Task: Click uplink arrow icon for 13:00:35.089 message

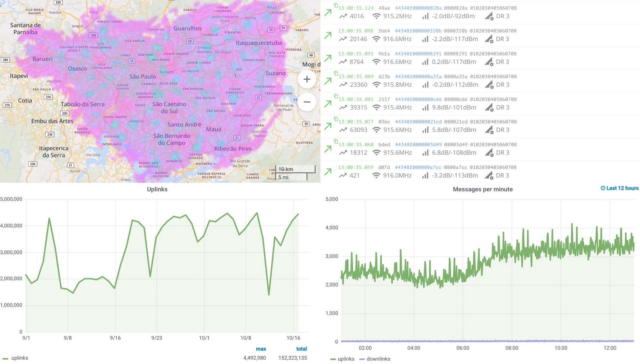Action: (x=328, y=81)
